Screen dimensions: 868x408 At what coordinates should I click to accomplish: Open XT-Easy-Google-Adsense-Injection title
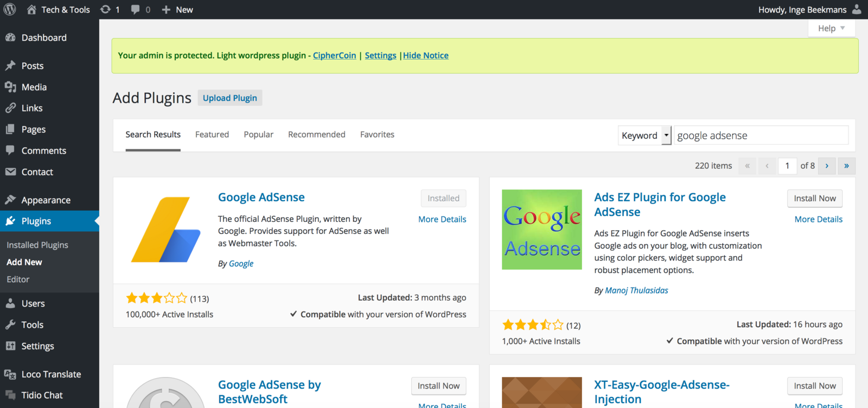click(662, 392)
